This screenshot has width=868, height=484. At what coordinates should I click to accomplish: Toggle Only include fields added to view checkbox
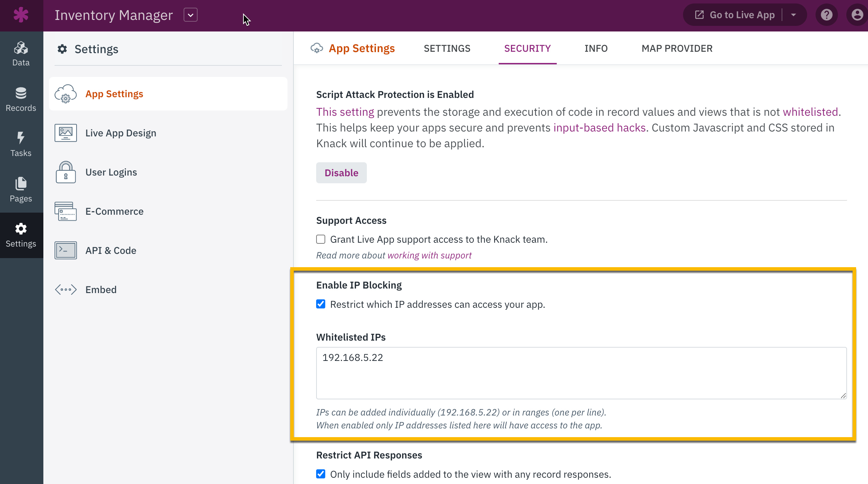pos(321,474)
